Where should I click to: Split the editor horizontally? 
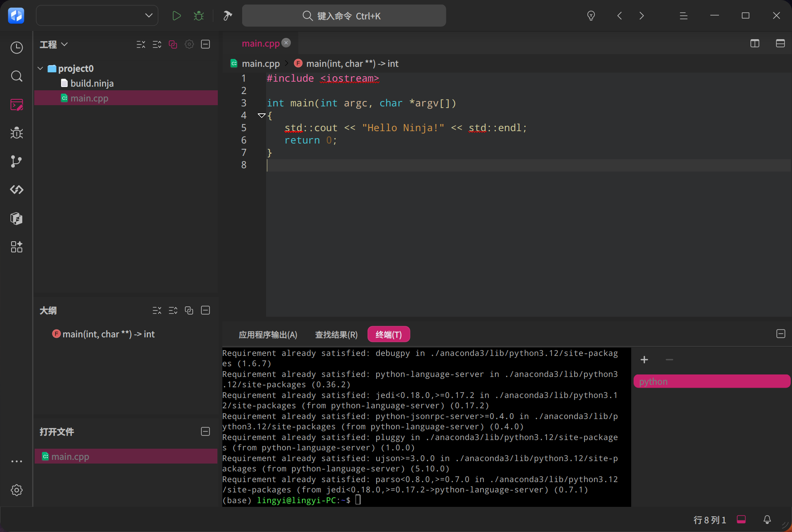(780, 43)
